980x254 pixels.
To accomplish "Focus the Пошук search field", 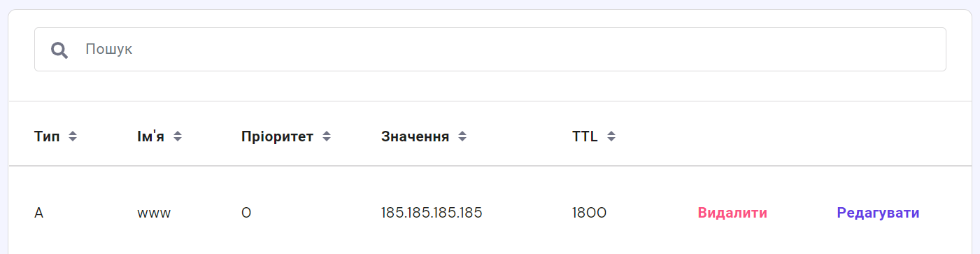I will pos(490,49).
